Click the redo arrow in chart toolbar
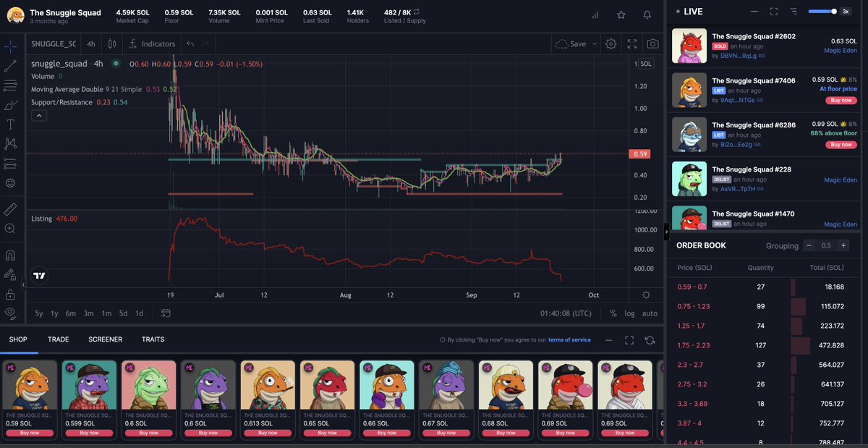Image resolution: width=868 pixels, height=448 pixels. coord(206,44)
